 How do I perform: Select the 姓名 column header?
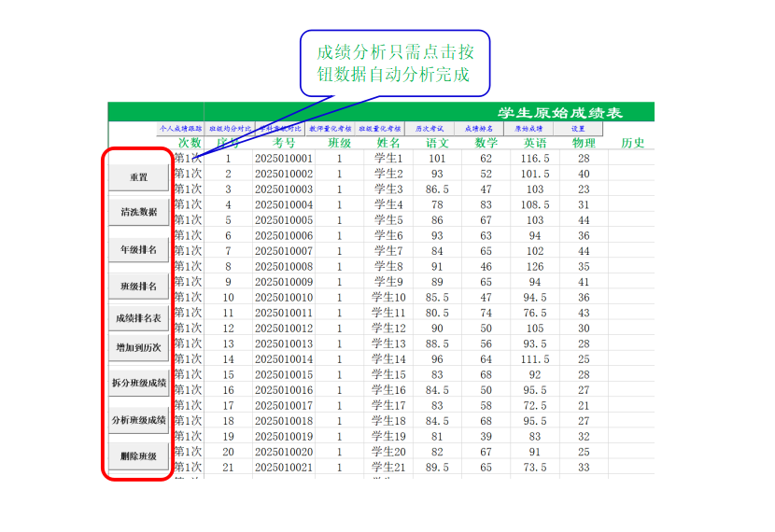pyautogui.click(x=388, y=143)
